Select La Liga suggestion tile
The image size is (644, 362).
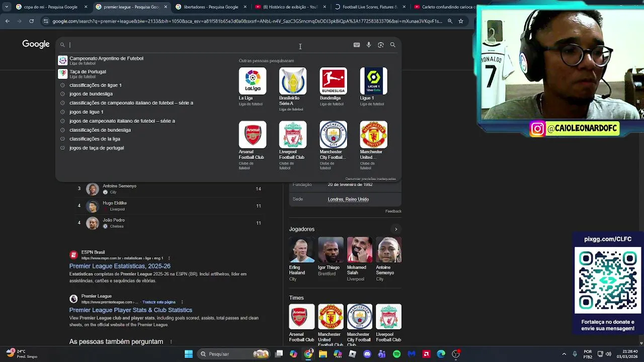[253, 87]
